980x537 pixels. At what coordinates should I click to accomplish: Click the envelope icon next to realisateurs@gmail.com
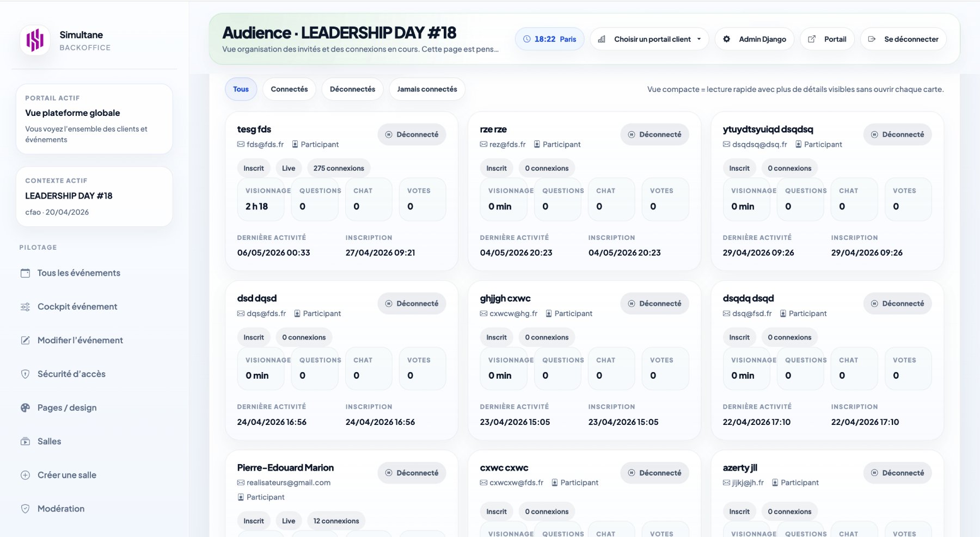241,483
